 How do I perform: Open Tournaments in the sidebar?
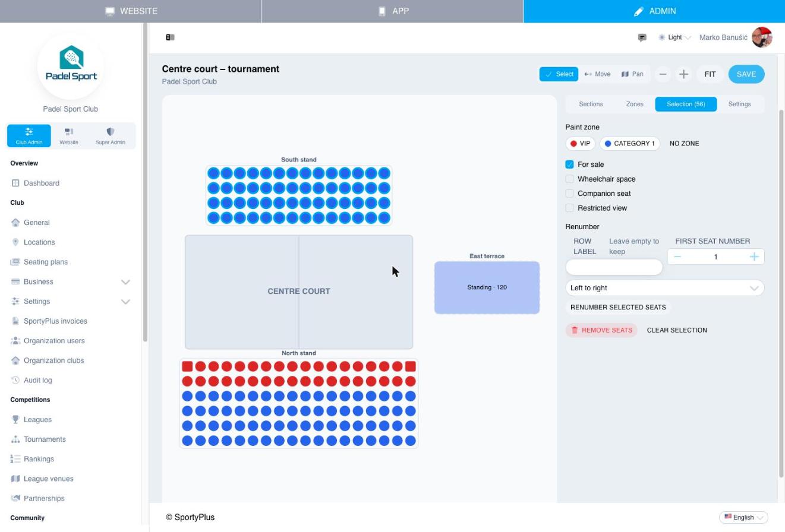tap(45, 439)
